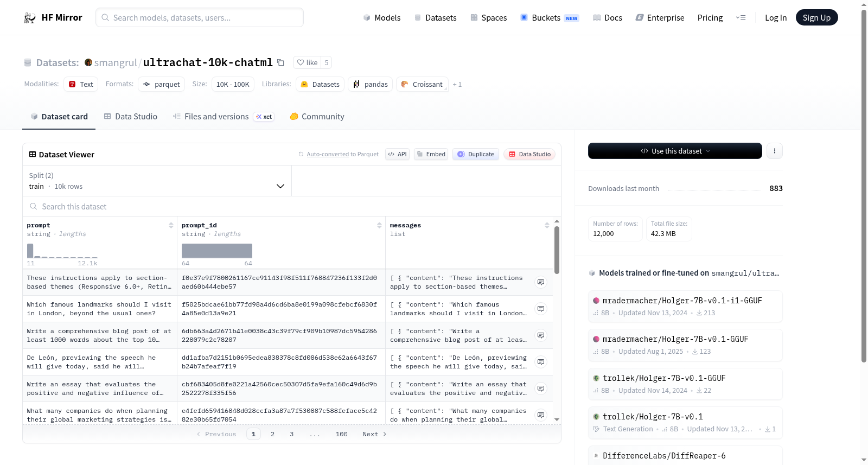Click the Sign Up button
The height and width of the screenshot is (465, 868).
pyautogui.click(x=816, y=17)
